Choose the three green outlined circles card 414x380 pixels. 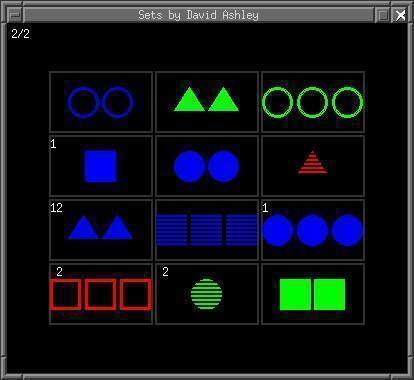pos(313,102)
